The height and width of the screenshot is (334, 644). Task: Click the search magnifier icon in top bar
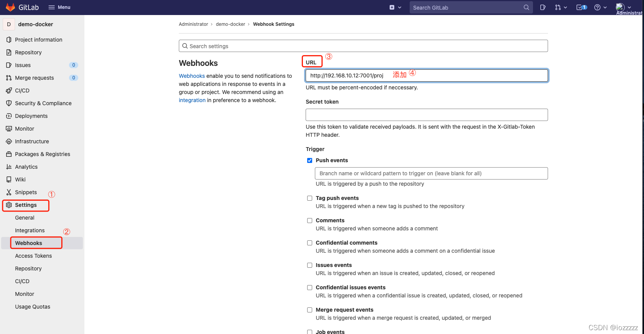click(526, 7)
